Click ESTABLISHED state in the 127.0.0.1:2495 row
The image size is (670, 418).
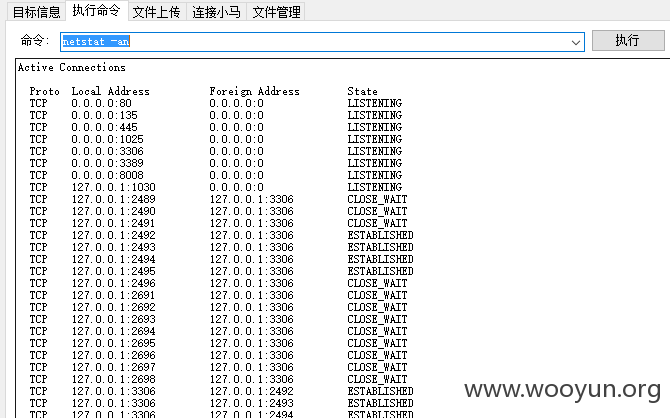(x=380, y=271)
